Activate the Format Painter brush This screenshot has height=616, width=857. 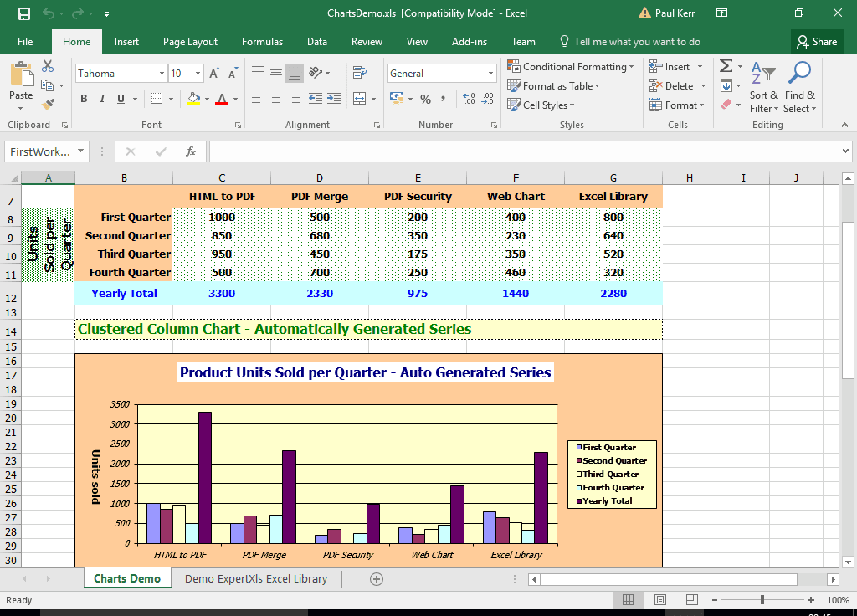48,103
